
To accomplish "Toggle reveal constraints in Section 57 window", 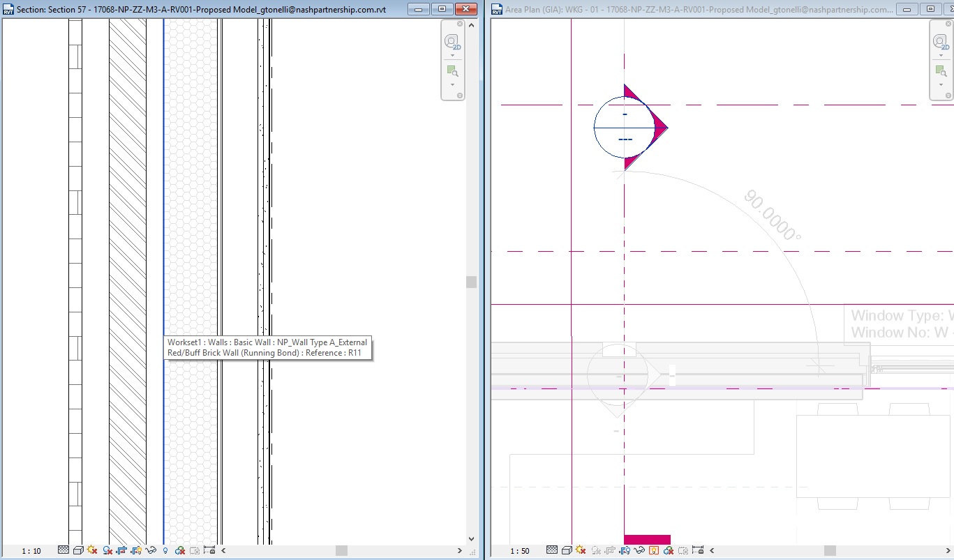I will [x=209, y=550].
